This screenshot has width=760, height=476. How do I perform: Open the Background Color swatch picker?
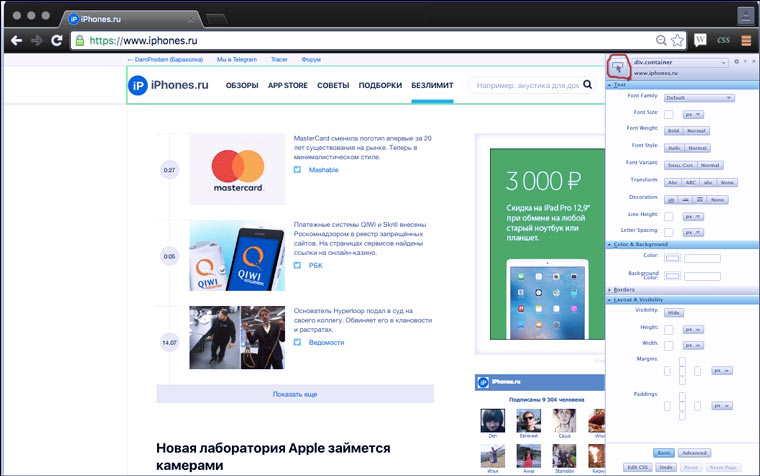coord(672,276)
